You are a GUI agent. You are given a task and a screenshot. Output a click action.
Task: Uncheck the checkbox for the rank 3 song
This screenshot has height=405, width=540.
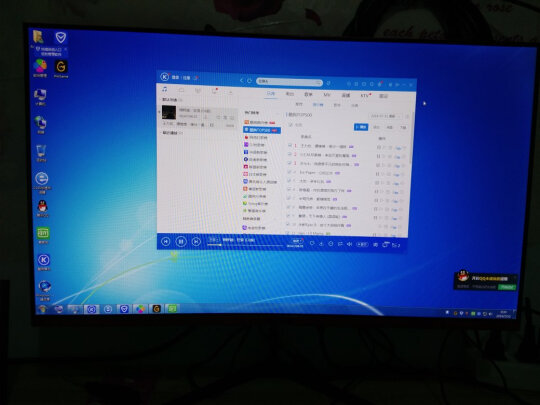pos(290,163)
